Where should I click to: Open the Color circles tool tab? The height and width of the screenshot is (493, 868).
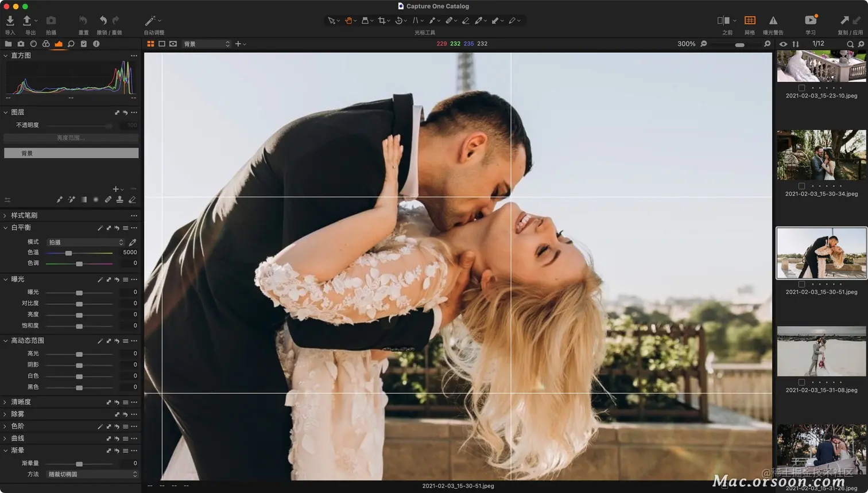coord(46,44)
